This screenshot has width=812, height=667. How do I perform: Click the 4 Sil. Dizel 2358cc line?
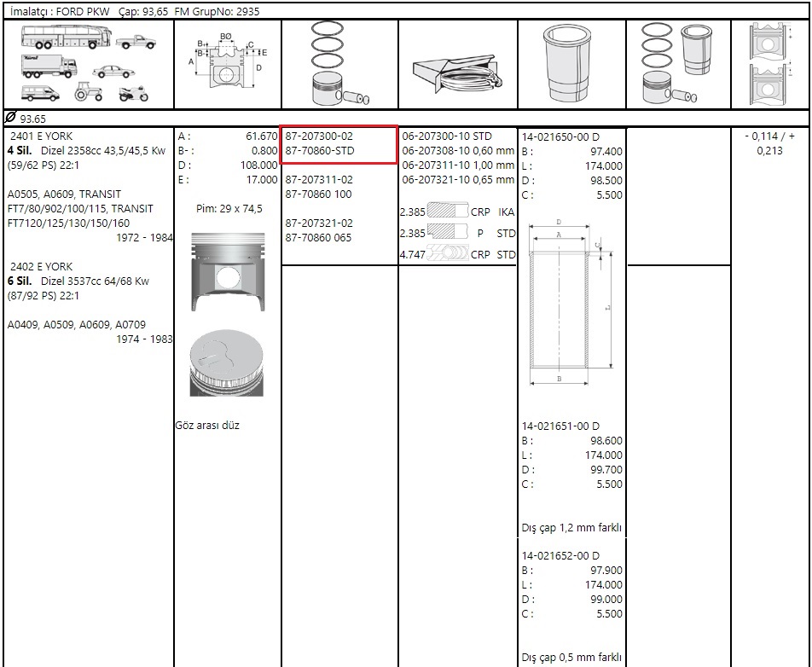pos(86,151)
